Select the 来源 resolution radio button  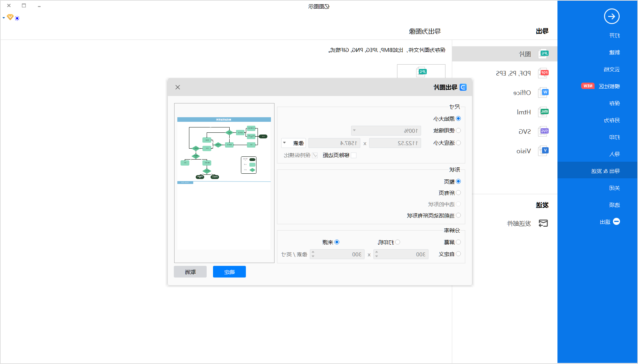click(337, 242)
